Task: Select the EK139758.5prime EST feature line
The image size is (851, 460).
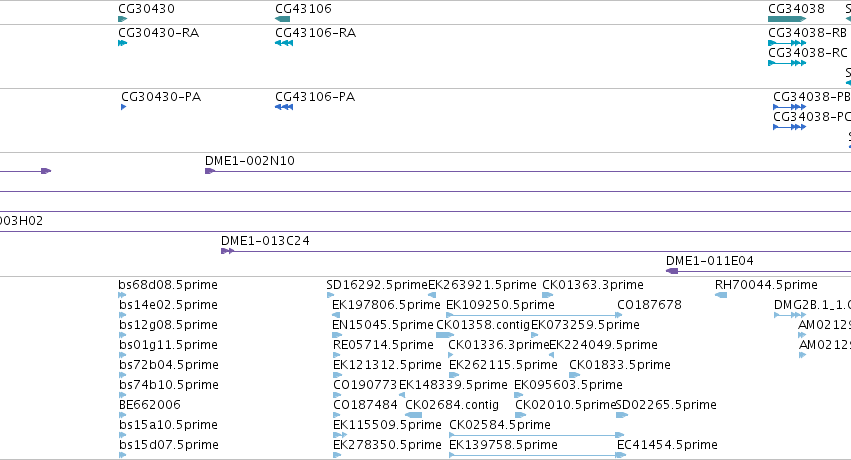Action: click(537, 455)
